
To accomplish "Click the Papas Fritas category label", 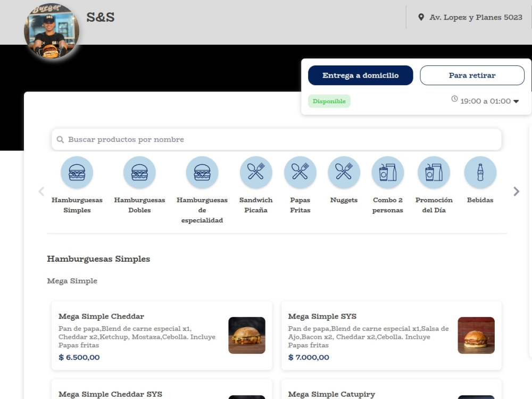I will tap(300, 205).
